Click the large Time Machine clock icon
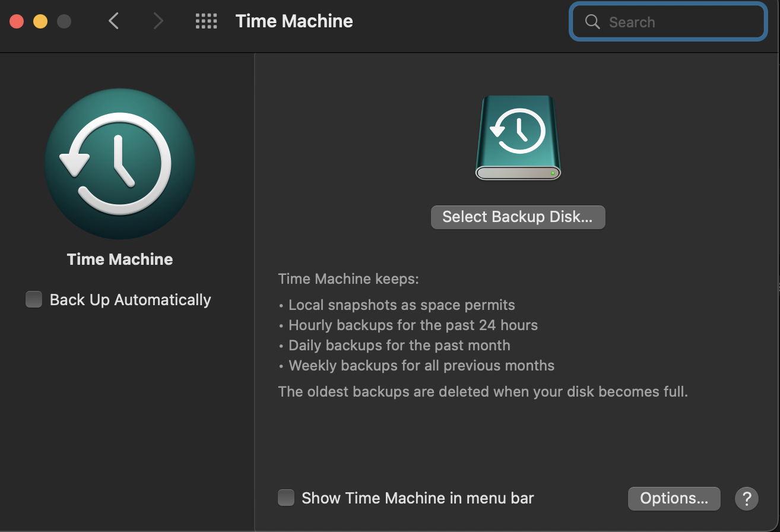The width and height of the screenshot is (780, 532). click(x=120, y=164)
